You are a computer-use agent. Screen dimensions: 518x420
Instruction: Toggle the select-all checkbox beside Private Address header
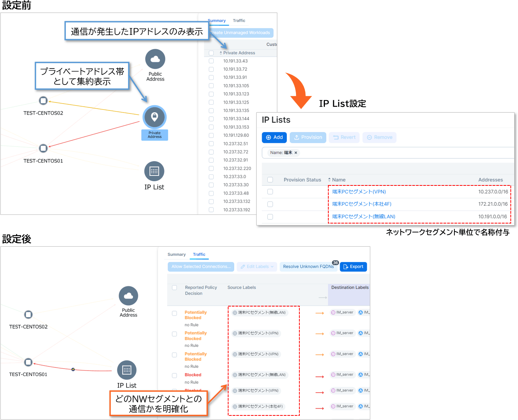point(211,53)
